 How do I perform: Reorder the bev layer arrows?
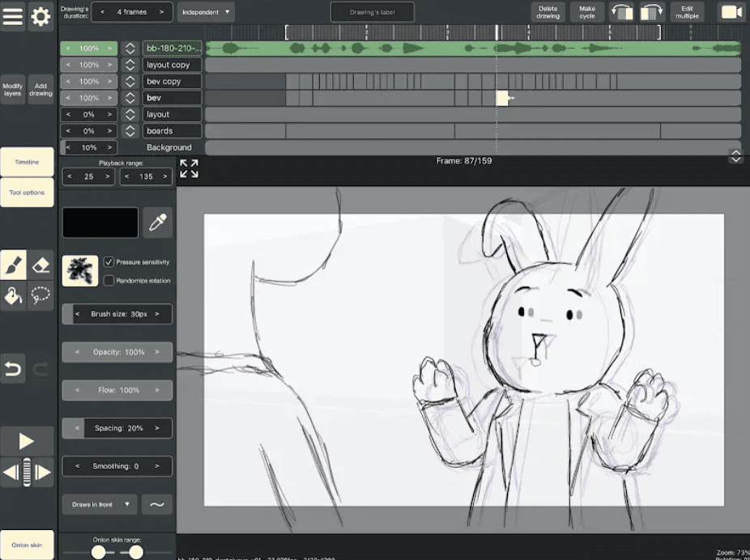click(130, 98)
